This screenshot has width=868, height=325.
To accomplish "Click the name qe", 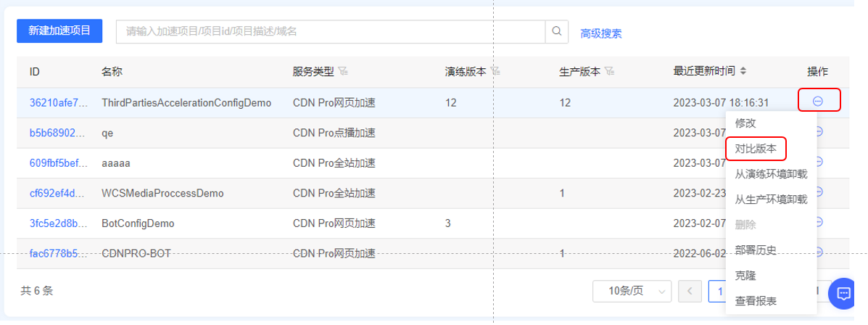I will point(107,133).
